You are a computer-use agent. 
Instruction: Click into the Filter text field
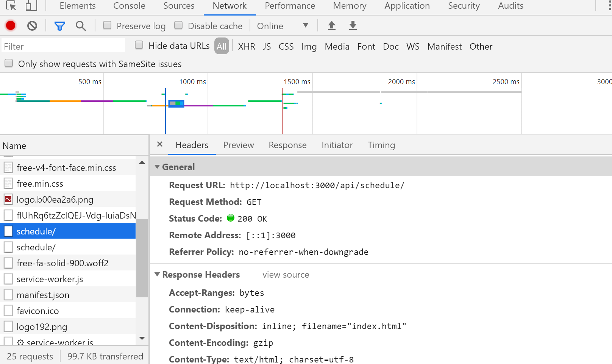63,46
